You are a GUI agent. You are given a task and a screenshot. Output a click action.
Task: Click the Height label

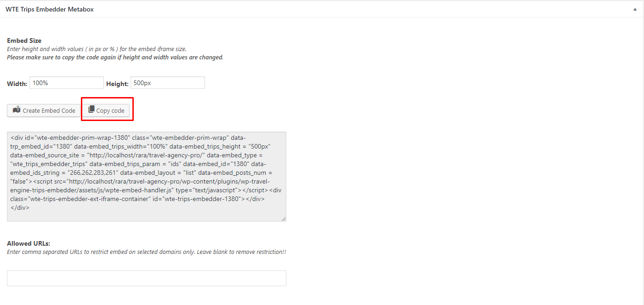tap(117, 84)
